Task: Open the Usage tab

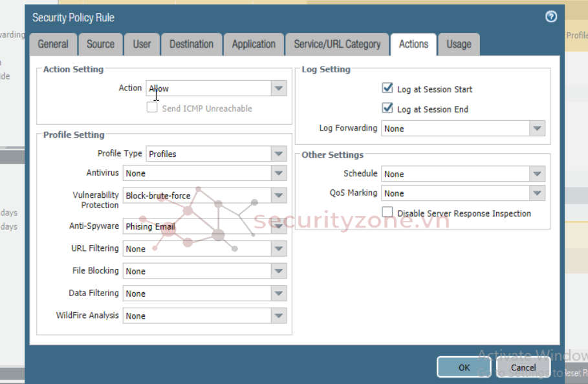Action: pyautogui.click(x=459, y=44)
